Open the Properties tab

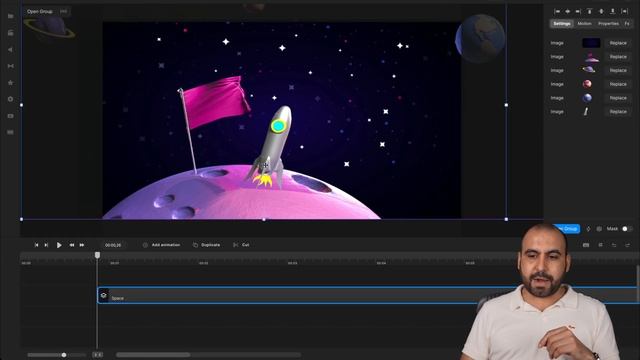pyautogui.click(x=608, y=24)
